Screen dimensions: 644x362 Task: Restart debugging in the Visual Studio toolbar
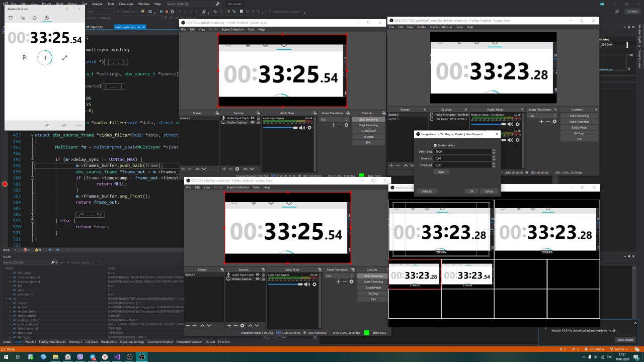point(173,11)
